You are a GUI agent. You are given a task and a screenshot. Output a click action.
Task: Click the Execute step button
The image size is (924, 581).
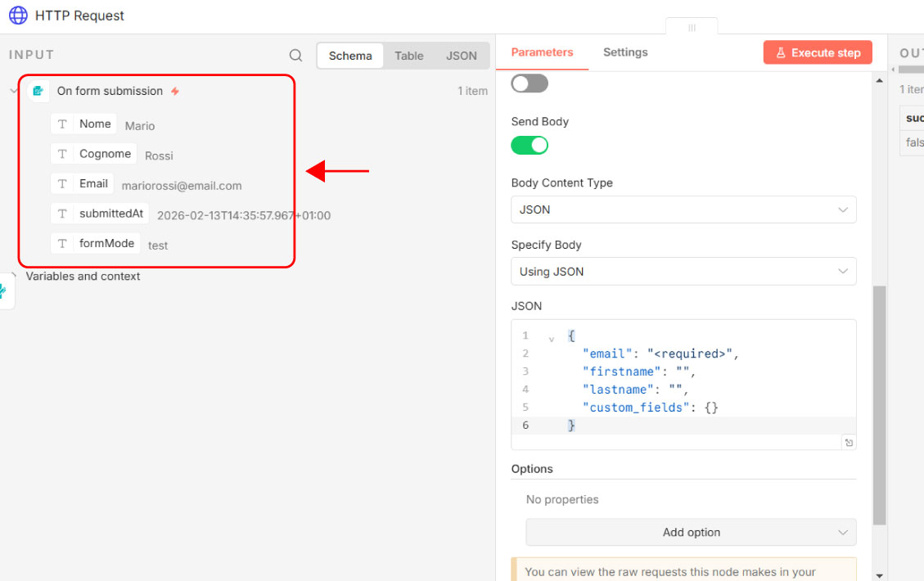pos(817,52)
